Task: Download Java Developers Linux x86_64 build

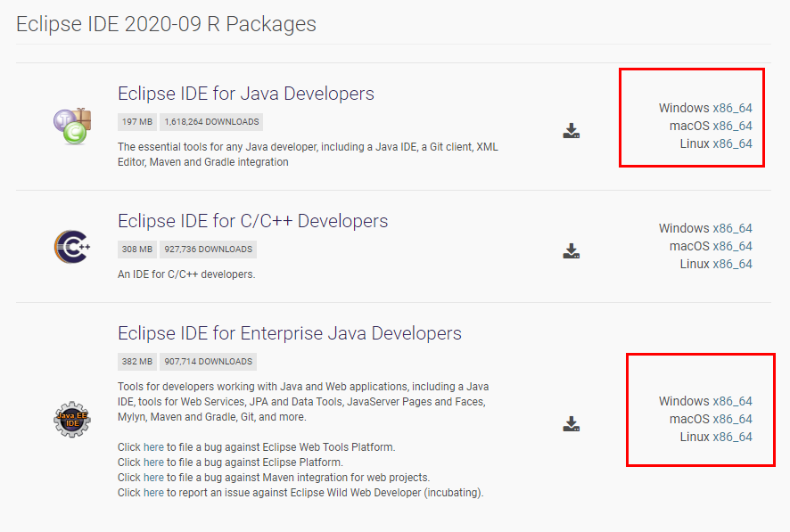Action: pos(732,144)
